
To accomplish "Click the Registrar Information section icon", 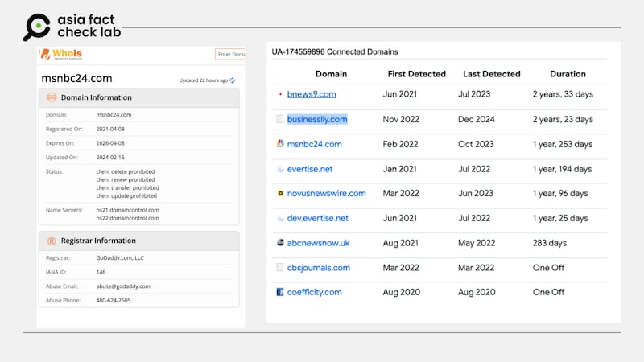I will click(52, 241).
